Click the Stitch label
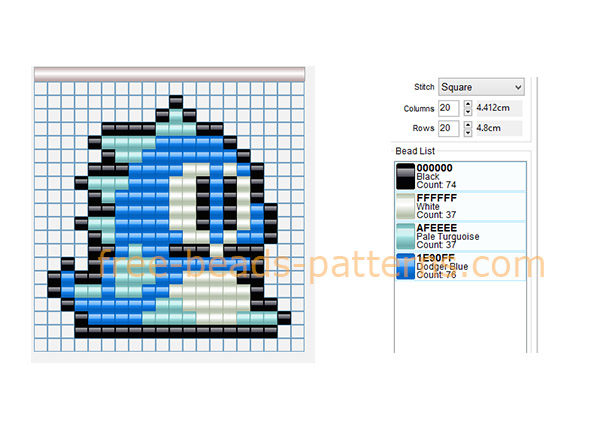This screenshot has height=440, width=600. click(424, 87)
